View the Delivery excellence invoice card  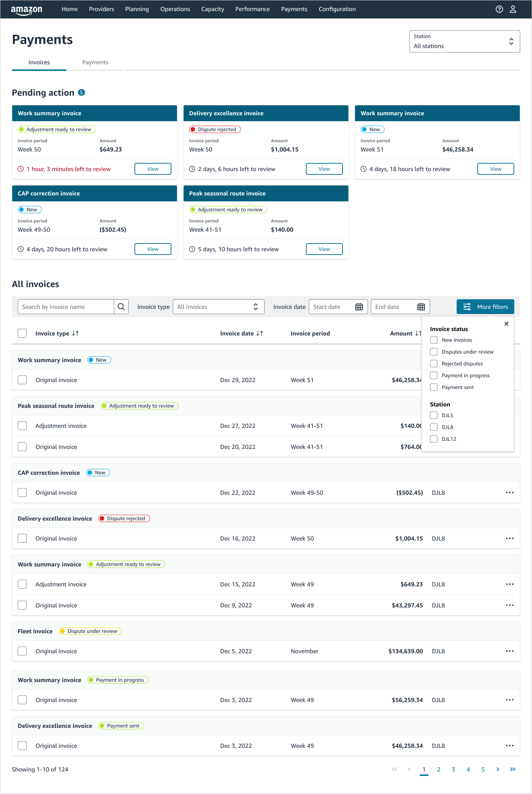tap(324, 169)
